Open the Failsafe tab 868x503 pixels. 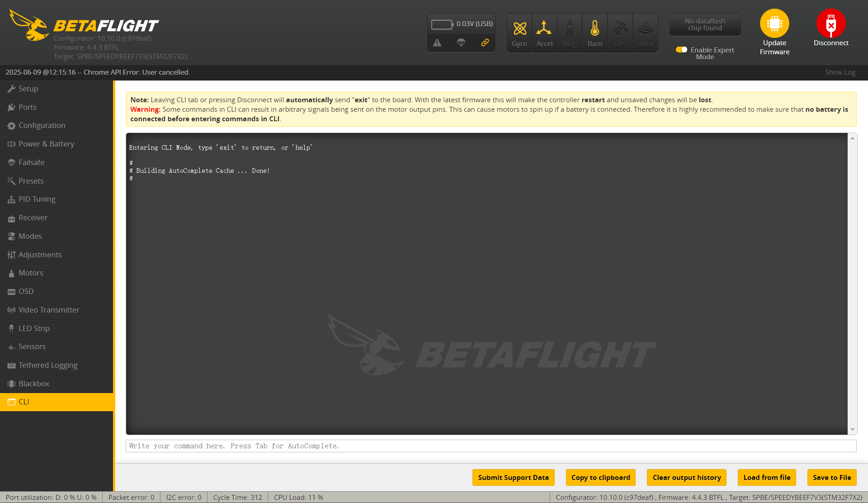pos(57,163)
